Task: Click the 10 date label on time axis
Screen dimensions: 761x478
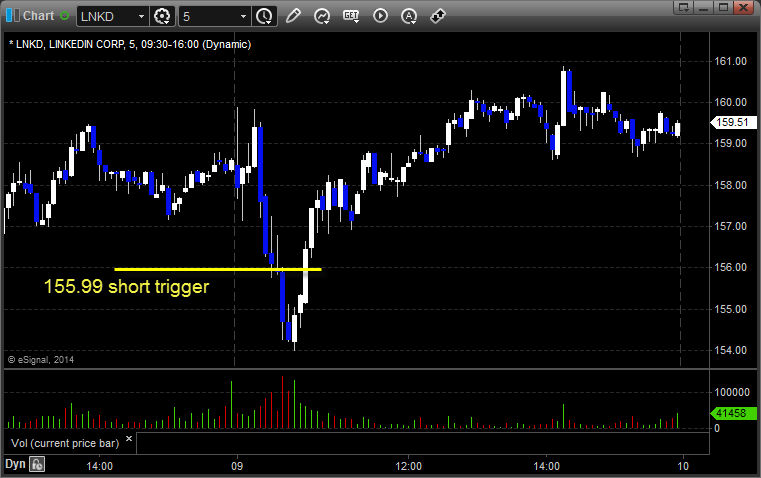Action: (x=683, y=466)
